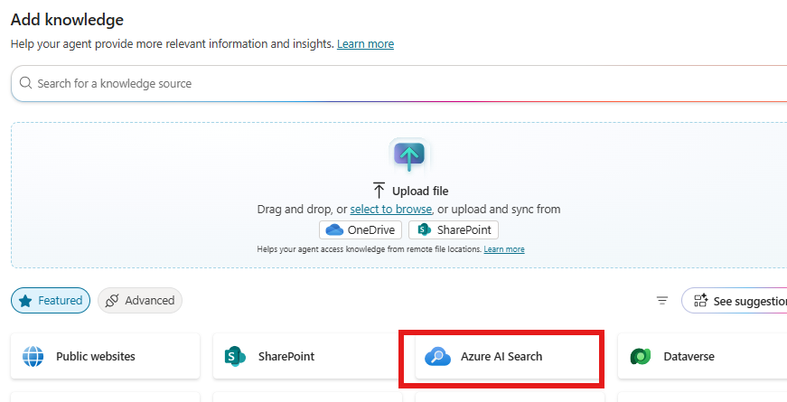Click the star icon in Featured tab

pos(25,301)
